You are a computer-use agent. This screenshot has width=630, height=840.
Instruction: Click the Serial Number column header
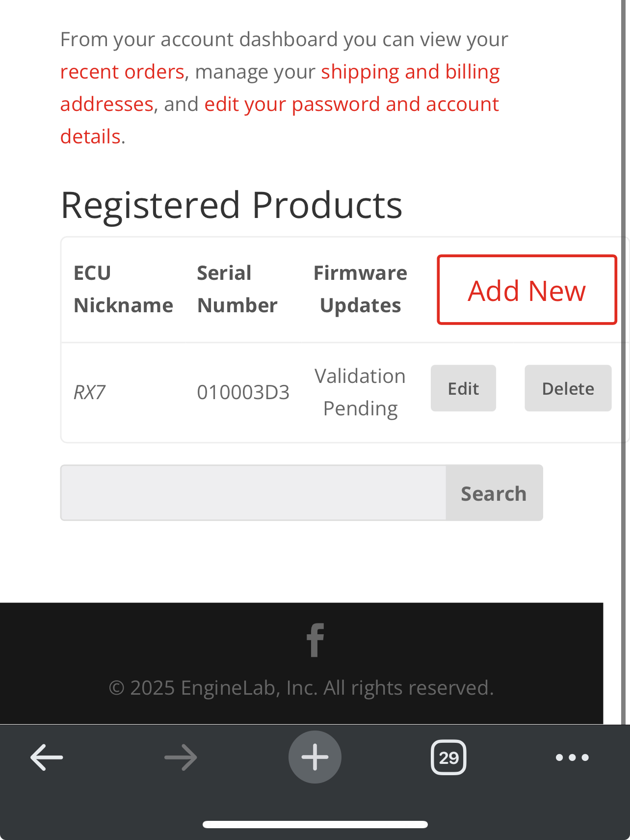pos(237,289)
